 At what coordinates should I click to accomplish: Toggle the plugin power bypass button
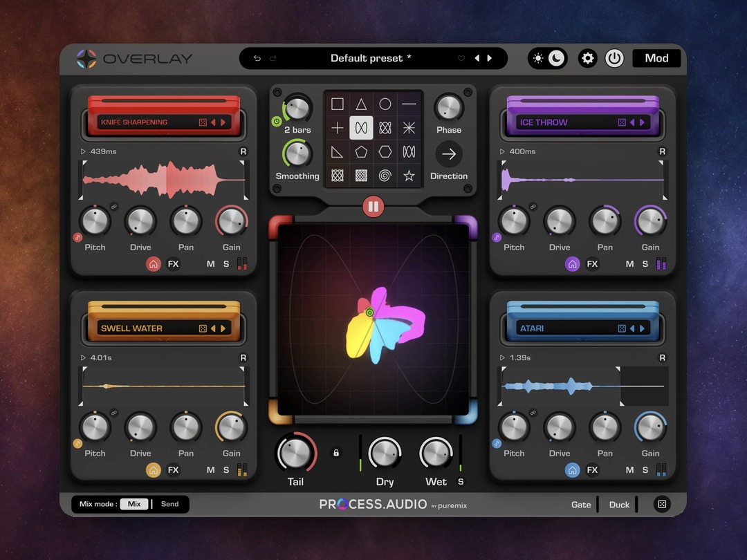(x=614, y=59)
